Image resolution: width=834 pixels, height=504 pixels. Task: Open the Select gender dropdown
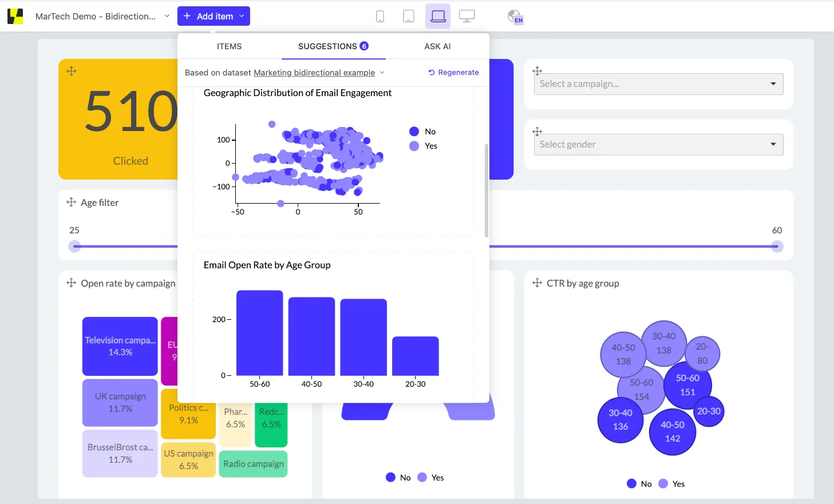pyautogui.click(x=658, y=144)
